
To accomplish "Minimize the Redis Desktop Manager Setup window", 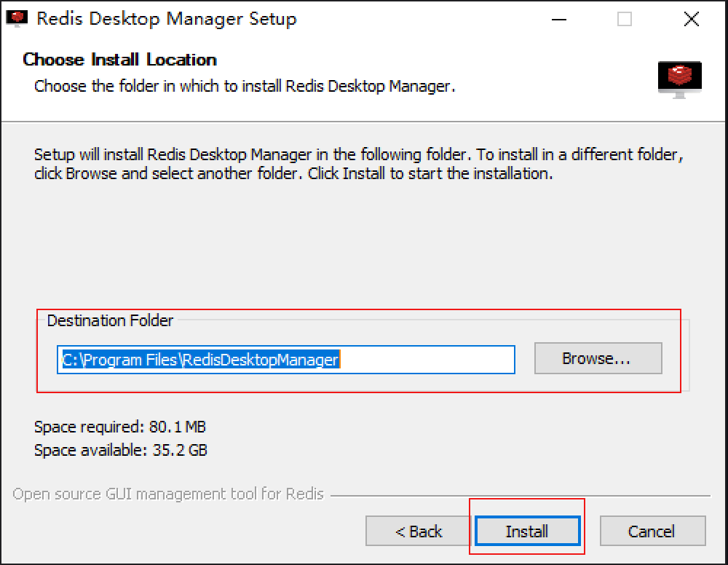I will [560, 19].
